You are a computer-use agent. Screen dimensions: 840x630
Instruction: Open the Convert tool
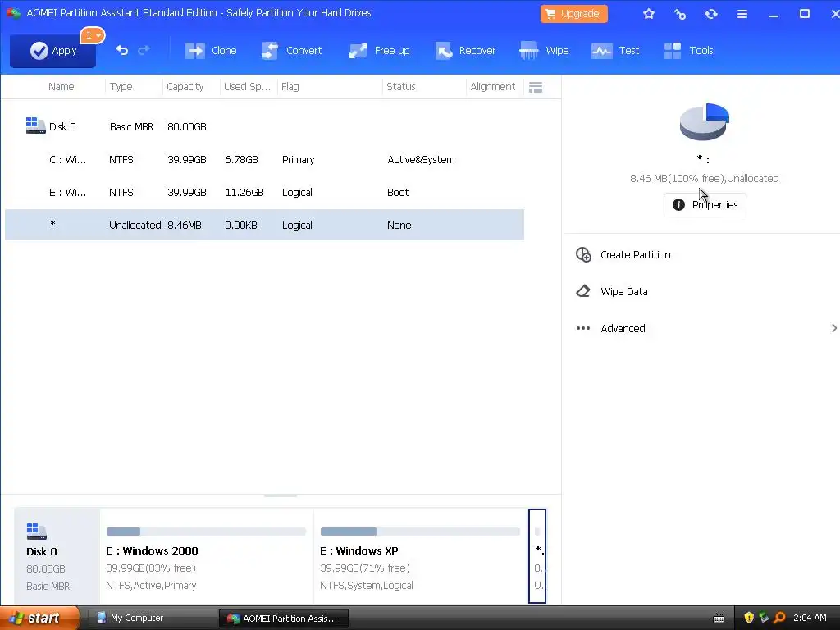coord(291,51)
